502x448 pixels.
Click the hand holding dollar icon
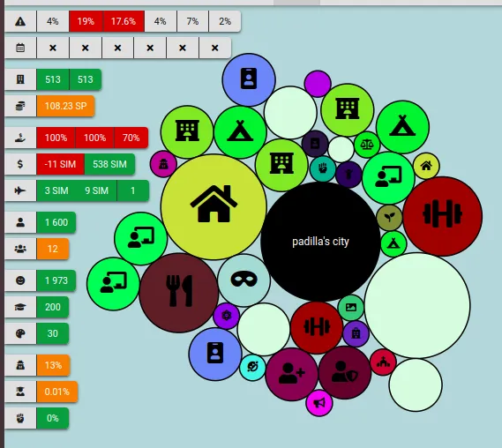point(20,138)
